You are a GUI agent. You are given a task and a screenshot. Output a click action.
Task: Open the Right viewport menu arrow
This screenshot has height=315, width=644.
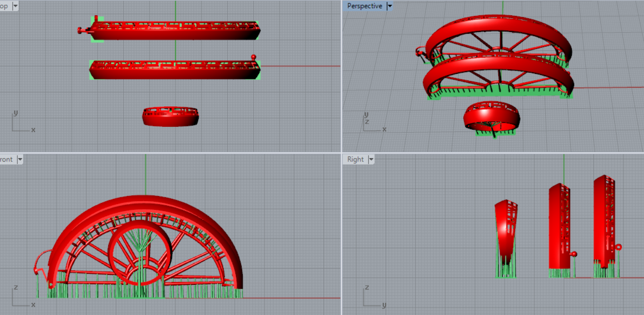(x=371, y=159)
